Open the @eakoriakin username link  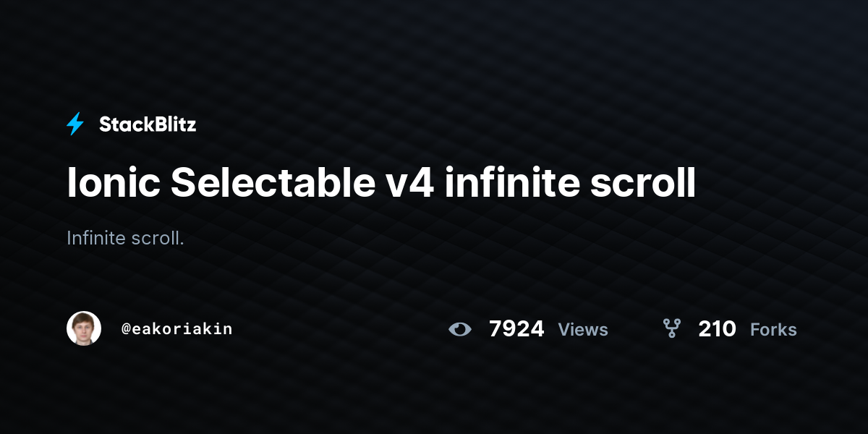177,329
